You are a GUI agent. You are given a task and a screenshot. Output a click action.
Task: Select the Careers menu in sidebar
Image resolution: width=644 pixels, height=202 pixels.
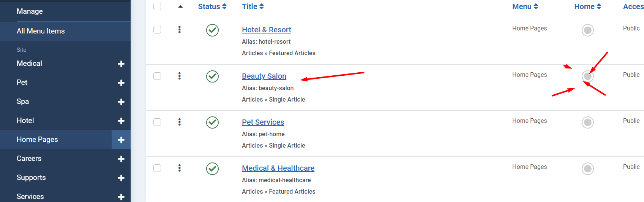(x=29, y=159)
